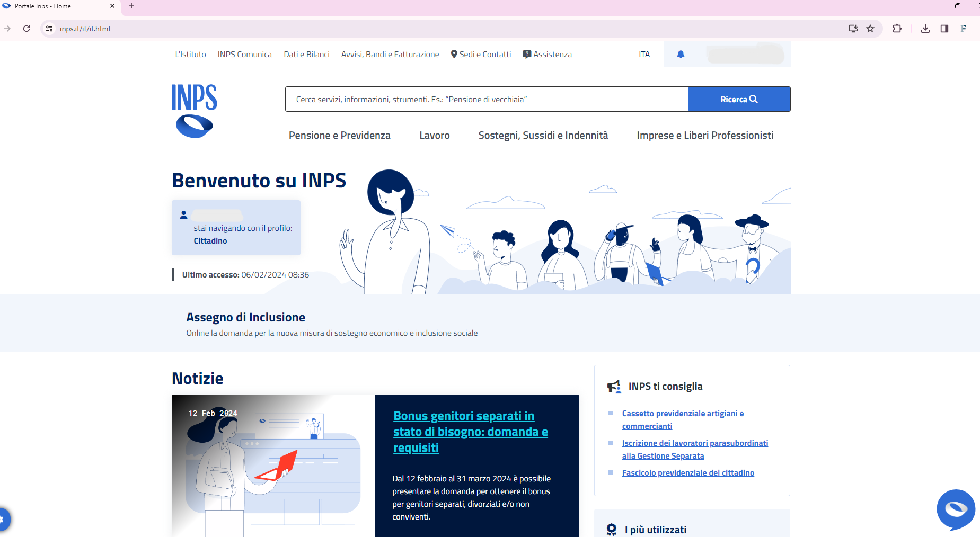This screenshot has width=980, height=537.
Task: Close the Portale Inps tab
Action: [x=112, y=6]
